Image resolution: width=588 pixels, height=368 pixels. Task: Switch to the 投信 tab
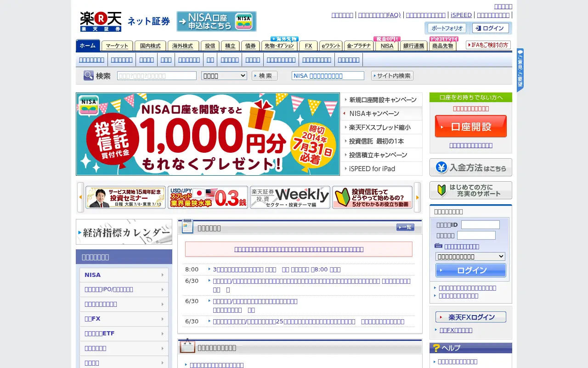click(210, 46)
